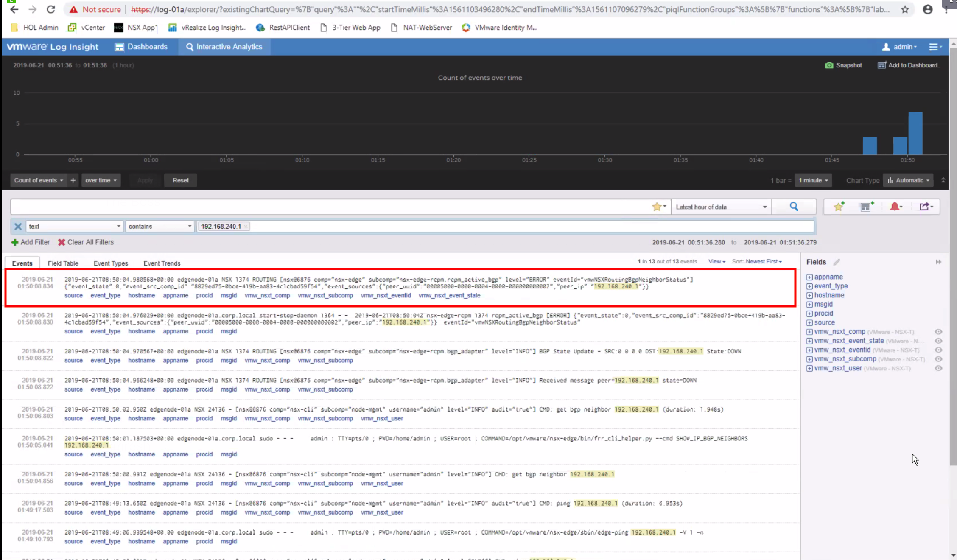Toggle eye icon for vmw_nsxt_eventid field

point(938,350)
